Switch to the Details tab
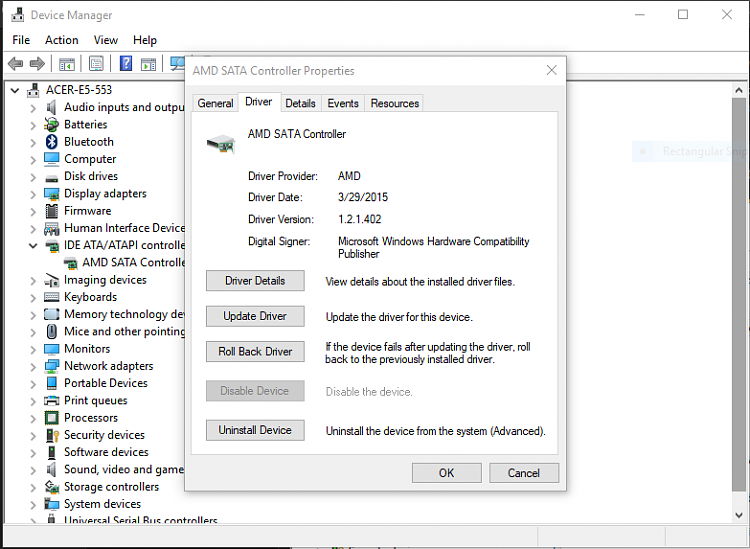This screenshot has height=549, width=750. click(300, 103)
